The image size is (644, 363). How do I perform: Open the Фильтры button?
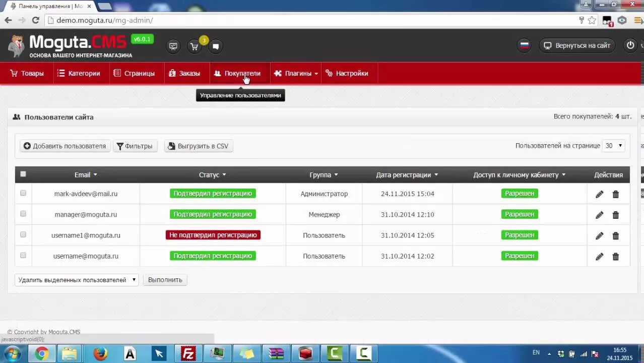click(135, 146)
